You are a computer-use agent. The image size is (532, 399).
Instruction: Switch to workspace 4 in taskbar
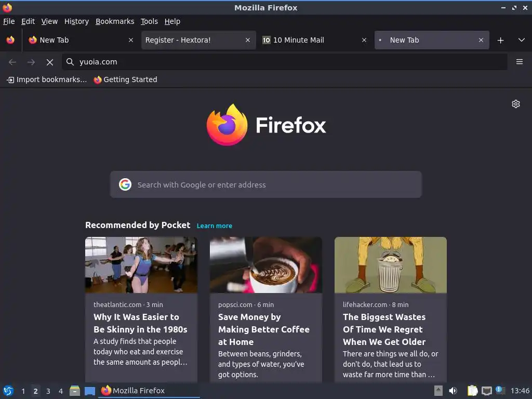tap(61, 391)
